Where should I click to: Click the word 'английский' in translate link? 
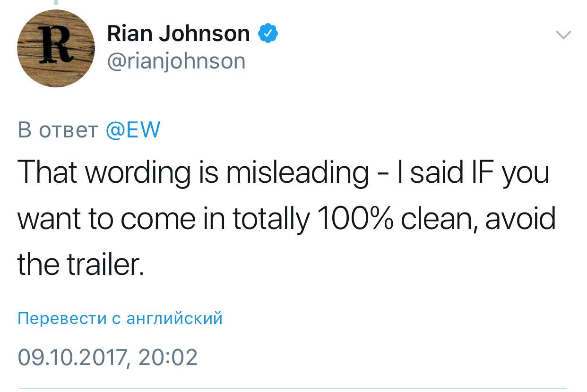(174, 319)
